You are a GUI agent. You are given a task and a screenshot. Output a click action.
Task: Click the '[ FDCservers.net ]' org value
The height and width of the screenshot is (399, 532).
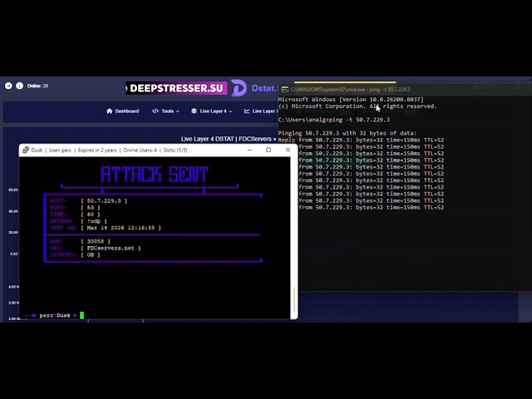click(x=111, y=248)
